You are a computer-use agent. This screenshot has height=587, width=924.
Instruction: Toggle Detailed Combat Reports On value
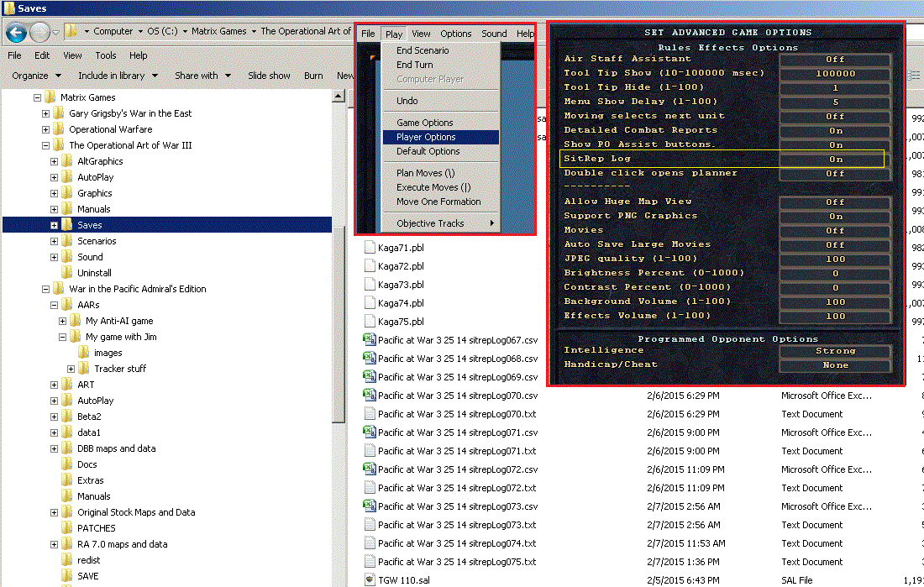[834, 130]
